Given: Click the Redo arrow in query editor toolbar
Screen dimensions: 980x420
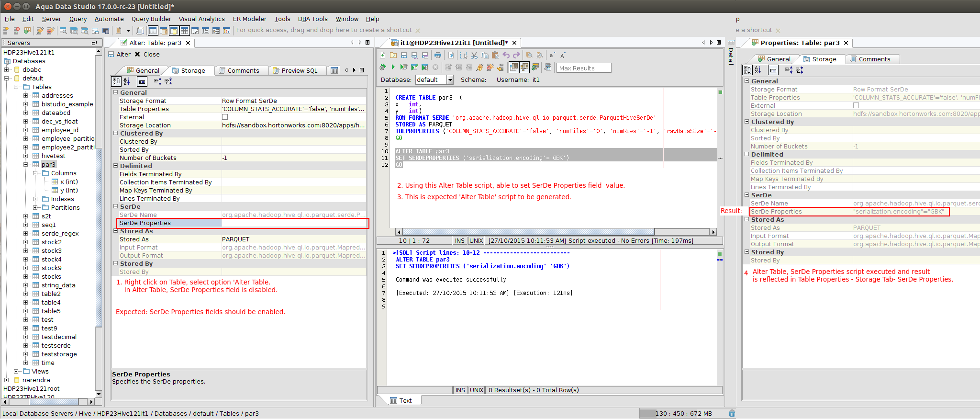Looking at the screenshot, I should click(x=516, y=56).
